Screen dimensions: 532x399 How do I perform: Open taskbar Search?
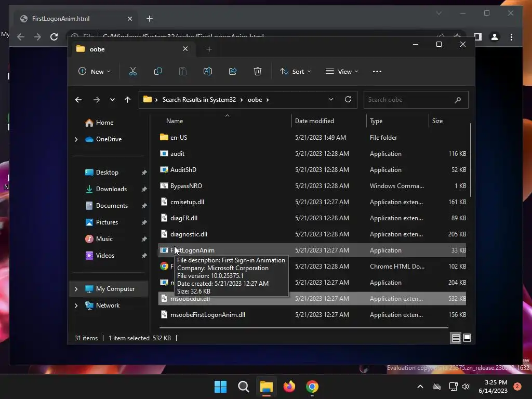click(243, 387)
